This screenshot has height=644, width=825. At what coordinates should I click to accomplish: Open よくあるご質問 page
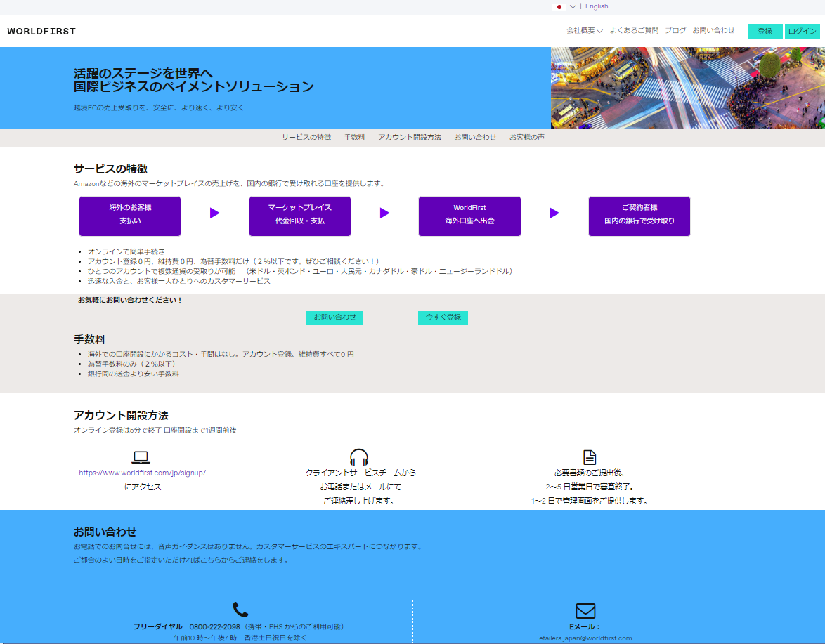click(634, 30)
